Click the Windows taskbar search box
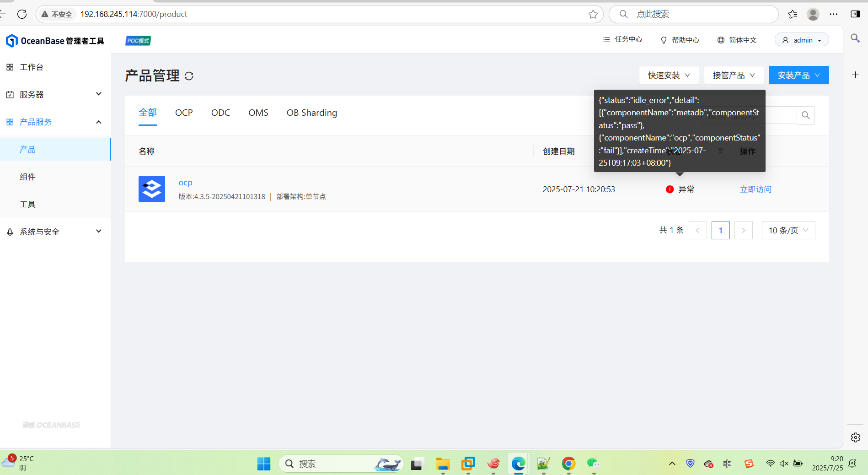 pos(341,464)
